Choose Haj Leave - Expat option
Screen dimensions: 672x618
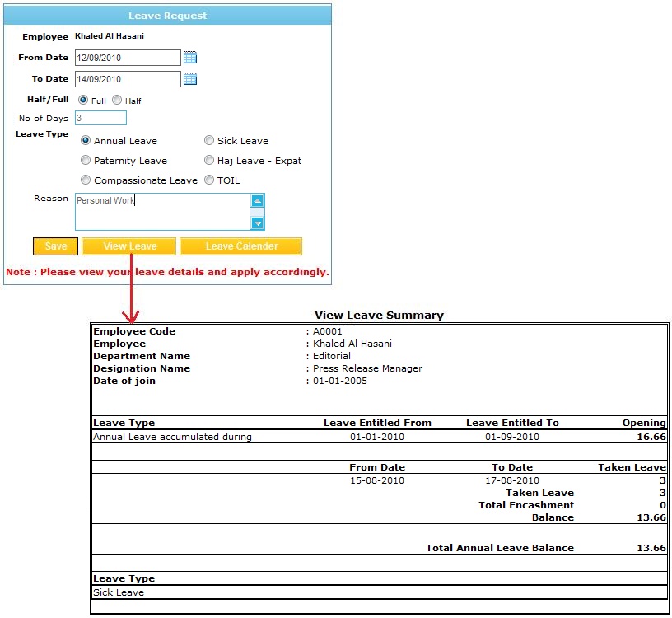pos(208,160)
